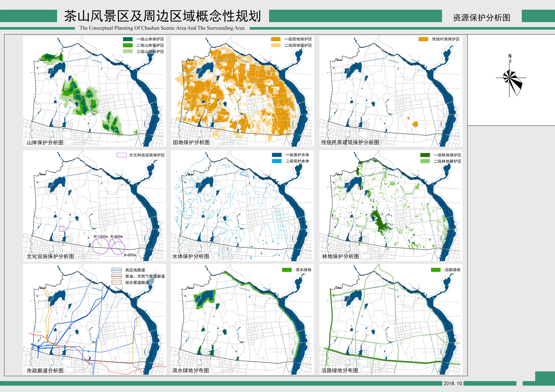Click the 高压线廊道 legend text
This screenshot has width=555, height=392.
135,270
